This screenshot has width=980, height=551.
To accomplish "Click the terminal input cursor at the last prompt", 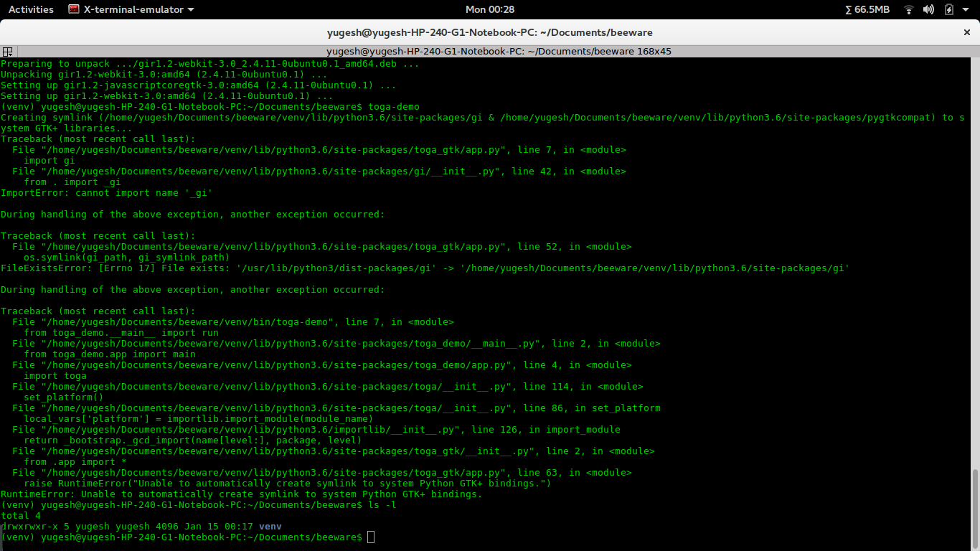I will coord(370,537).
